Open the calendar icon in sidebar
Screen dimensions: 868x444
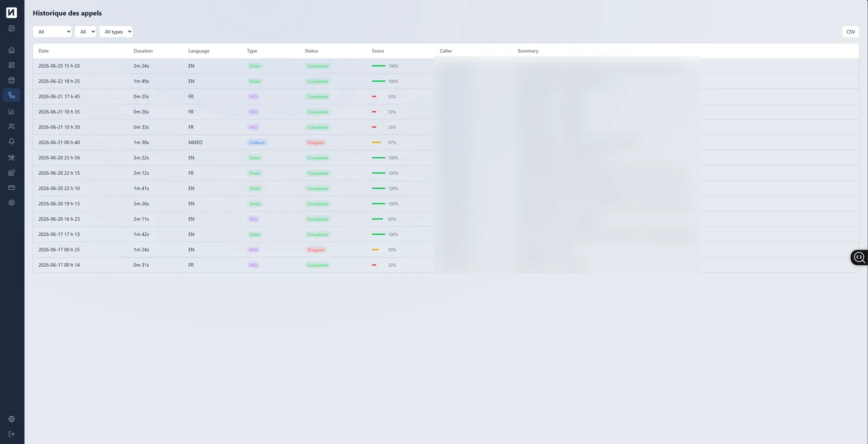pyautogui.click(x=11, y=80)
